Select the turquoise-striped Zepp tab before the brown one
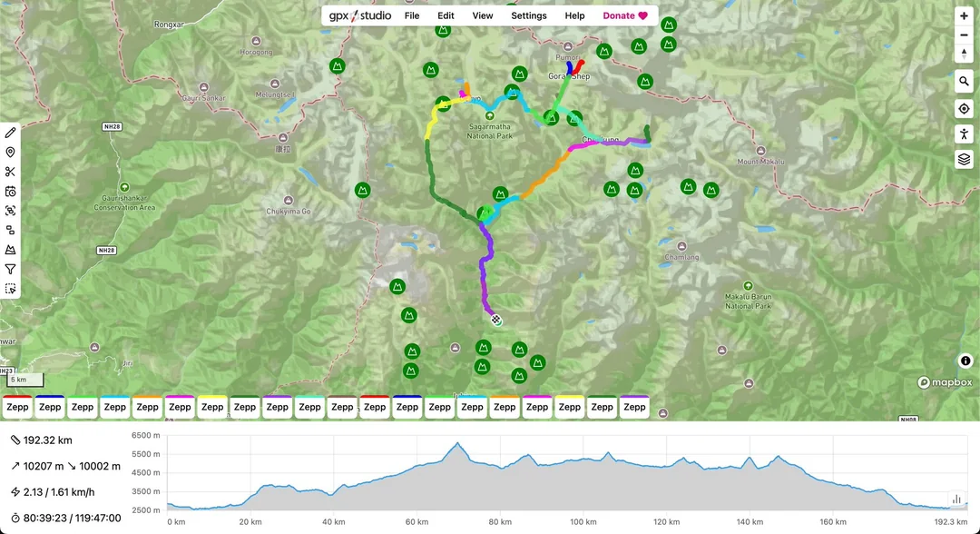Image resolution: width=980 pixels, height=534 pixels. click(309, 407)
